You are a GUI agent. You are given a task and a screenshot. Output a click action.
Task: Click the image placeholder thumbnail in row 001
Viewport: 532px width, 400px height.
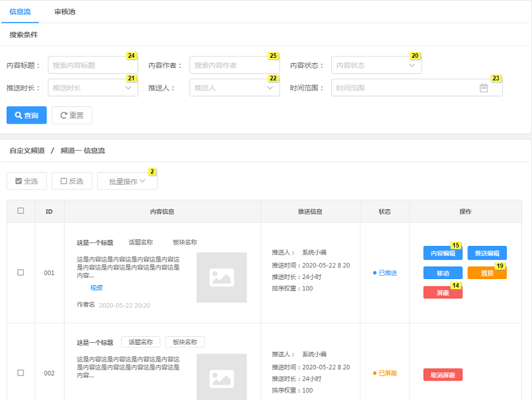(x=221, y=277)
